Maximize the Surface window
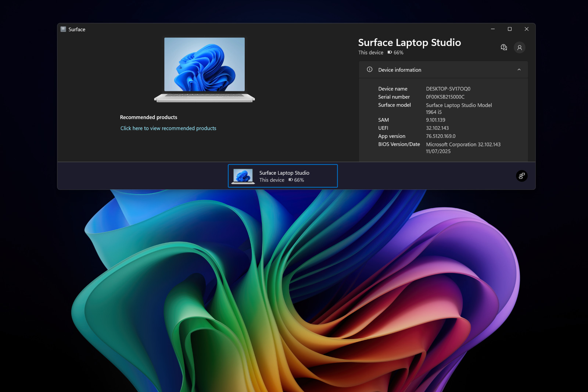588x392 pixels. coord(510,29)
